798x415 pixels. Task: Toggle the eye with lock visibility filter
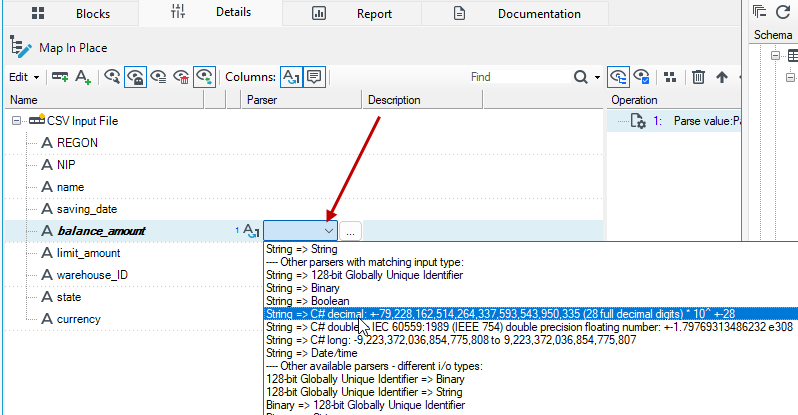(135, 77)
